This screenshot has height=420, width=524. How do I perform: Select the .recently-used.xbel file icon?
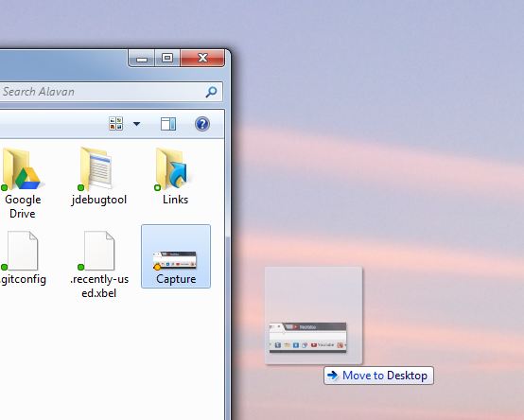coord(97,251)
